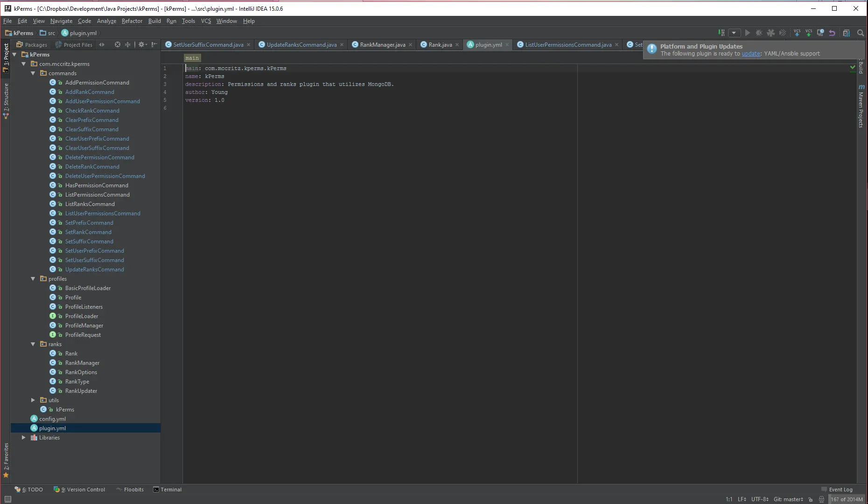
Task: Open the Analyze menu
Action: click(106, 21)
